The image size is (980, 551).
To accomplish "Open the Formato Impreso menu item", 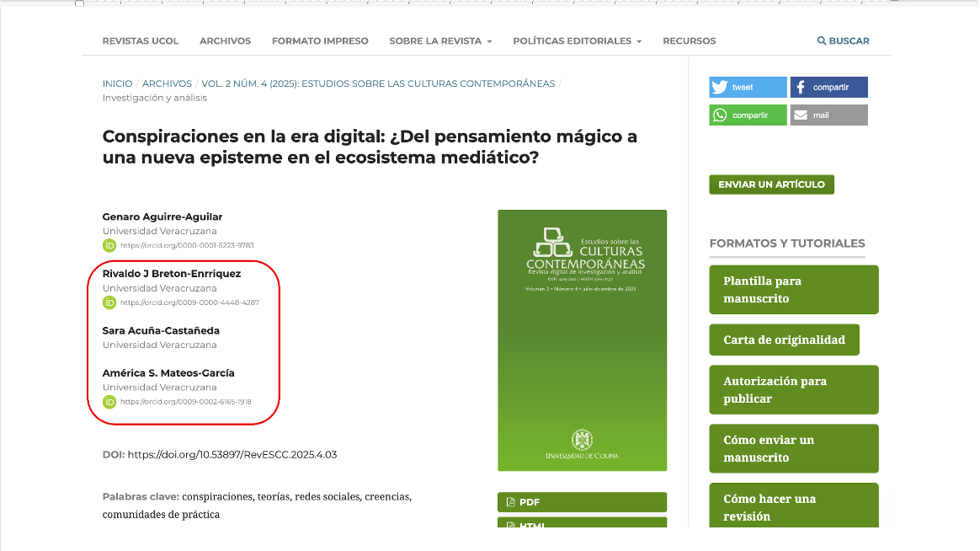I will [320, 40].
